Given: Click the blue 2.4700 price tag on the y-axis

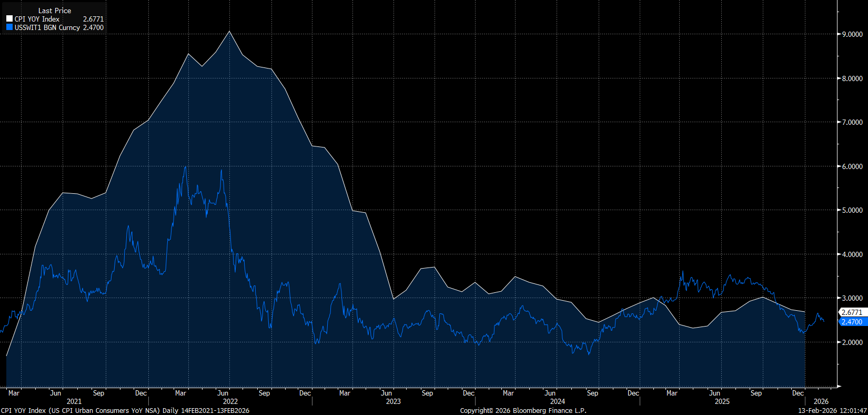Looking at the screenshot, I should pyautogui.click(x=852, y=322).
